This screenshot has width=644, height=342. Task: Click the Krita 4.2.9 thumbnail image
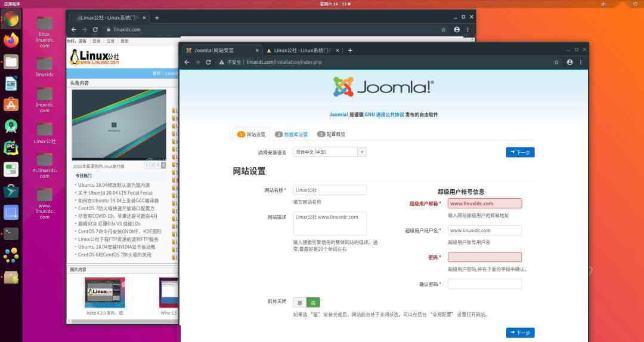pos(105,292)
